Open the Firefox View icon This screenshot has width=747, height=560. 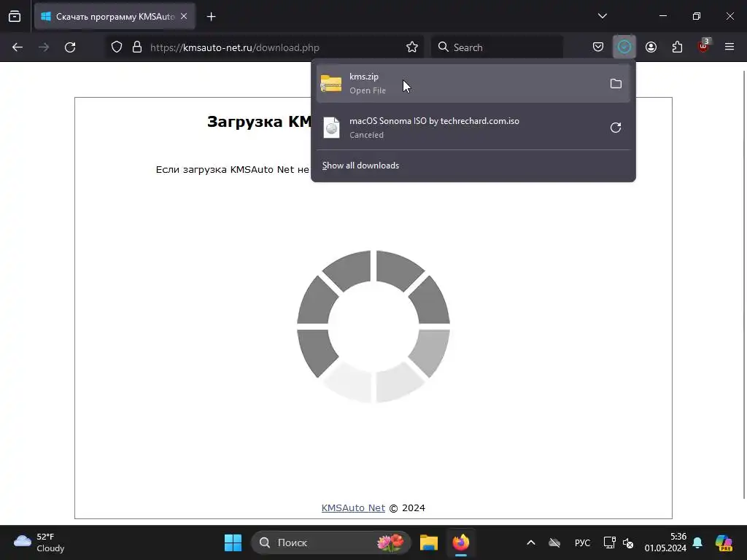pos(15,17)
